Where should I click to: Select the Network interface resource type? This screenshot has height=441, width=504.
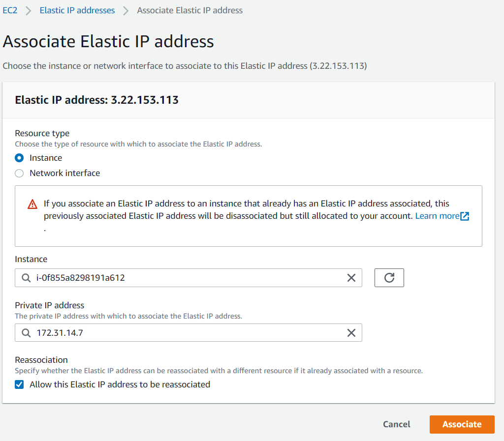19,173
